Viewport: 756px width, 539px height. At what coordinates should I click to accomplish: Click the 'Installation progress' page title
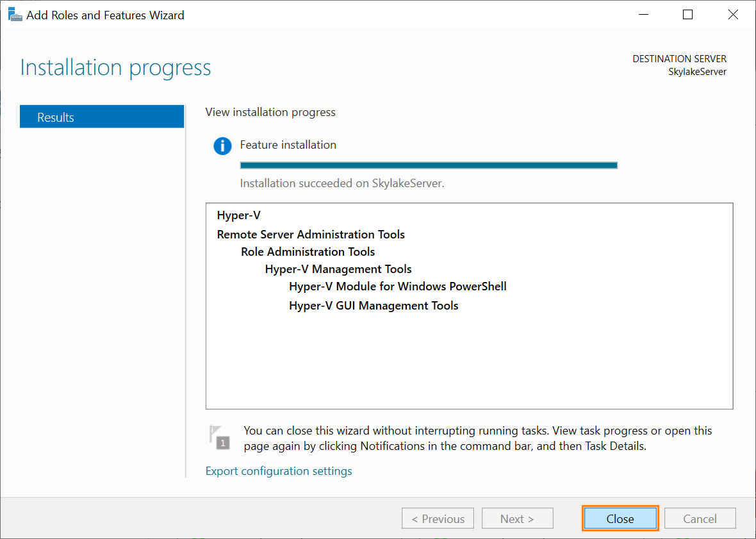click(x=115, y=67)
